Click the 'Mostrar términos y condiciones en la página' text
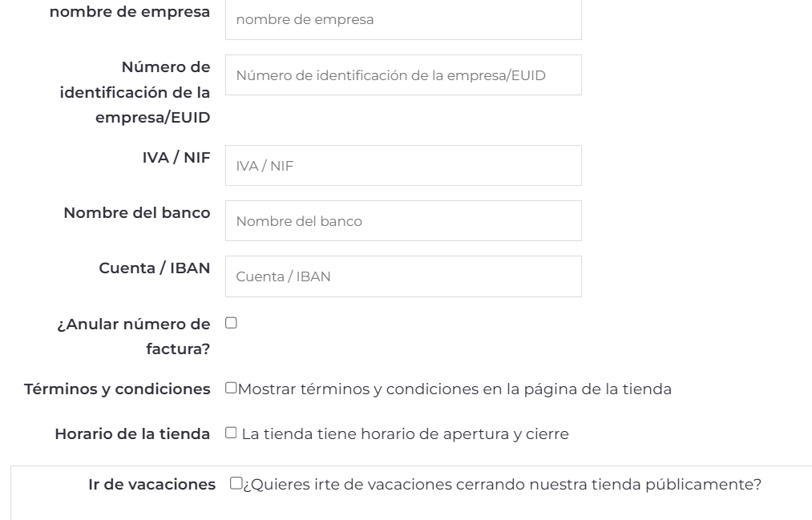The width and height of the screenshot is (812, 520). tap(454, 389)
